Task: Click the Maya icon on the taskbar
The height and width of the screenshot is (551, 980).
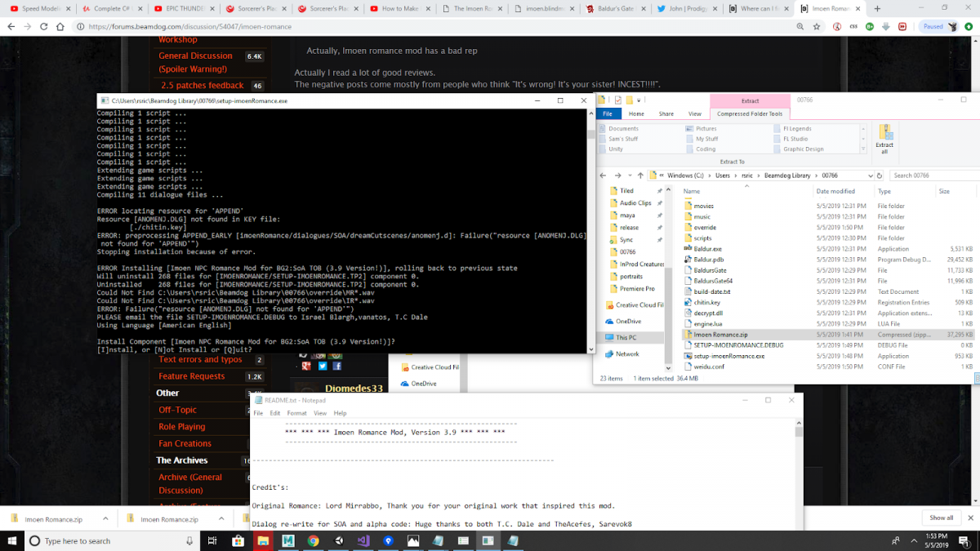Action: pos(288,540)
